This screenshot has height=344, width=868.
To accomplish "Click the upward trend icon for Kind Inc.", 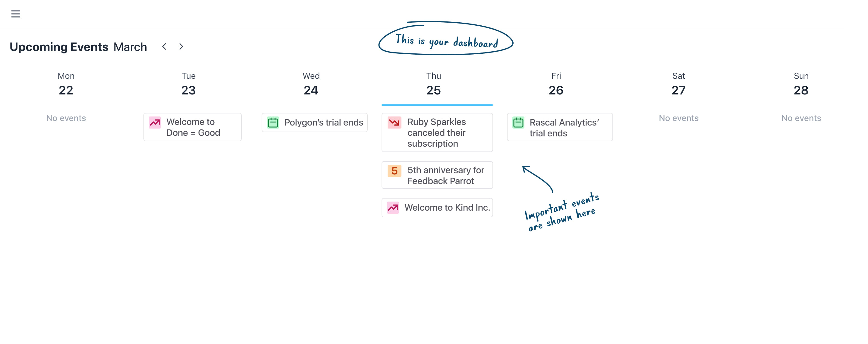I will (x=393, y=207).
